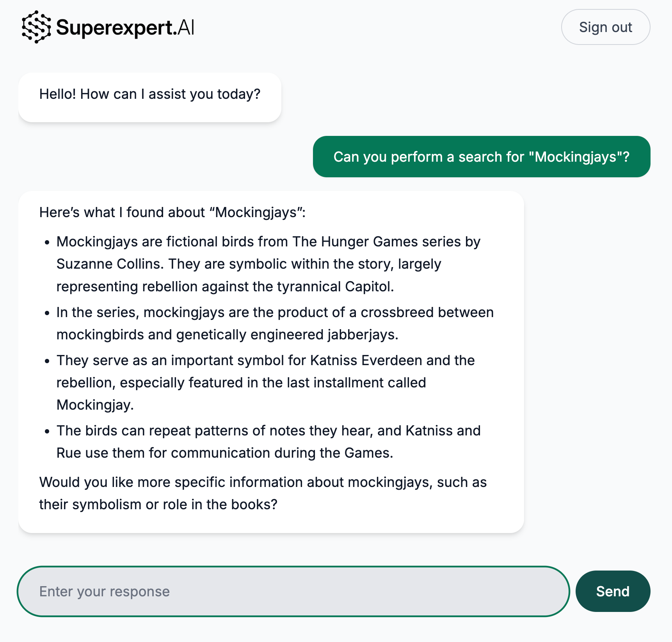Click the last bullet point dot
The width and height of the screenshot is (672, 642).
tap(47, 432)
